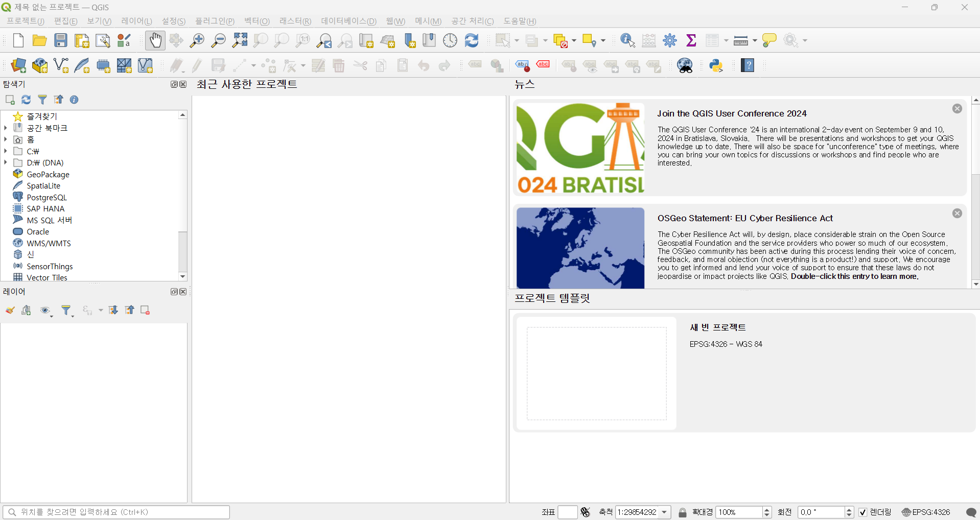Open the layer visibility eye dropdown
Viewport: 980px width, 520px height.
(x=46, y=311)
